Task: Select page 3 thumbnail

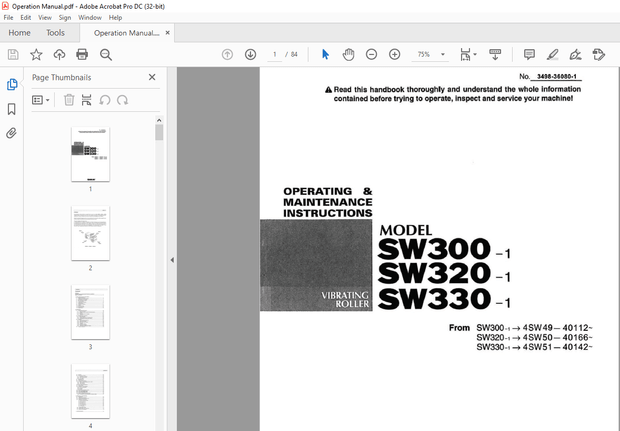Action: pyautogui.click(x=90, y=312)
